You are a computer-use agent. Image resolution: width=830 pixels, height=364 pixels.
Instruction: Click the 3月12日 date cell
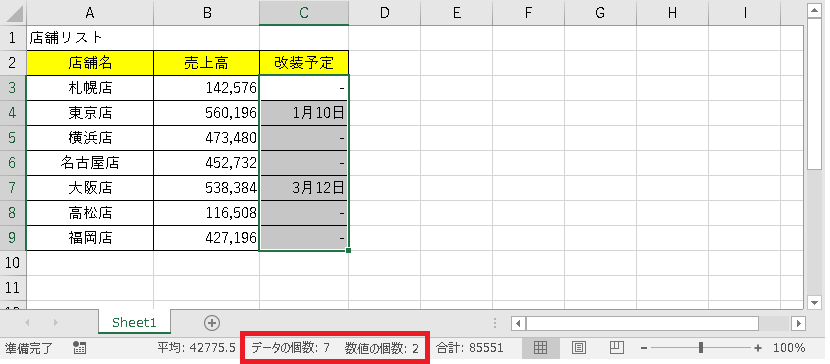point(304,188)
